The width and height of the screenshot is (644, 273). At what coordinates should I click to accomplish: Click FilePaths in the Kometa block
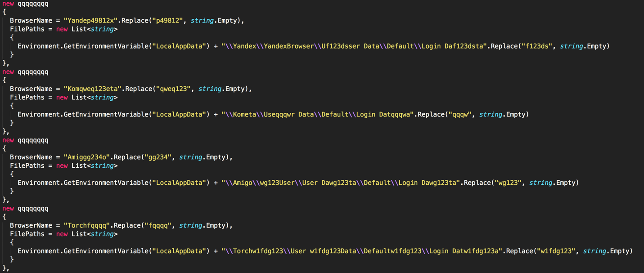point(27,98)
